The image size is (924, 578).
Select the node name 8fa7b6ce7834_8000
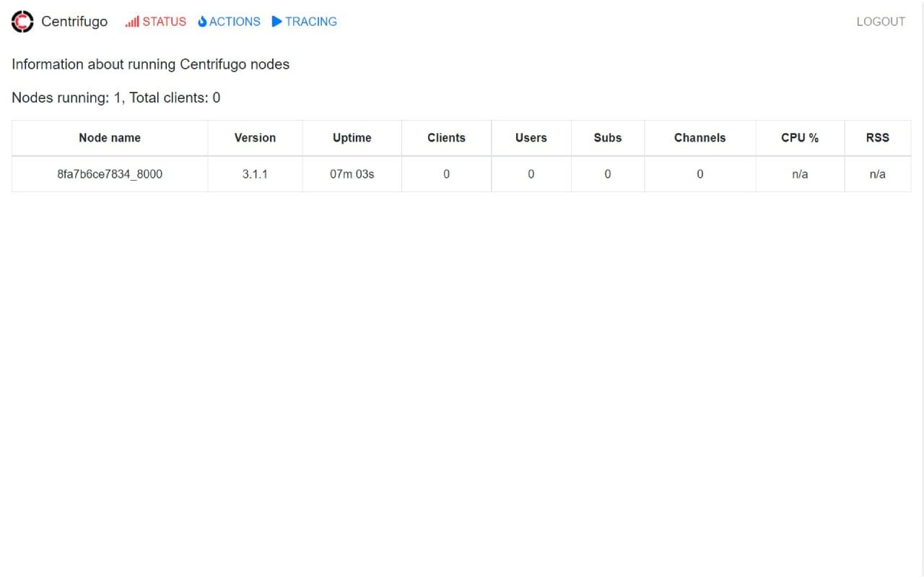click(109, 174)
